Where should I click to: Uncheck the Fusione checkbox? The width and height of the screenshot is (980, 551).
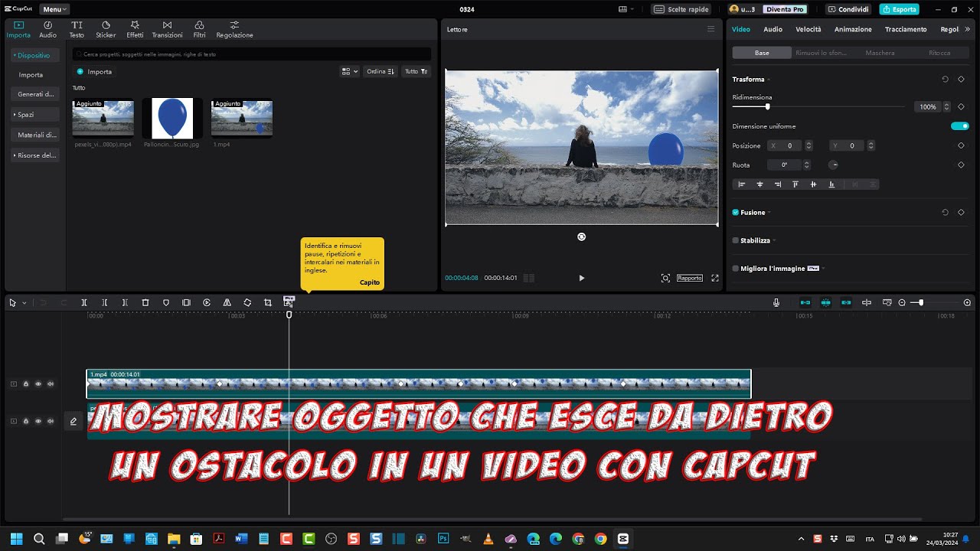click(x=736, y=212)
